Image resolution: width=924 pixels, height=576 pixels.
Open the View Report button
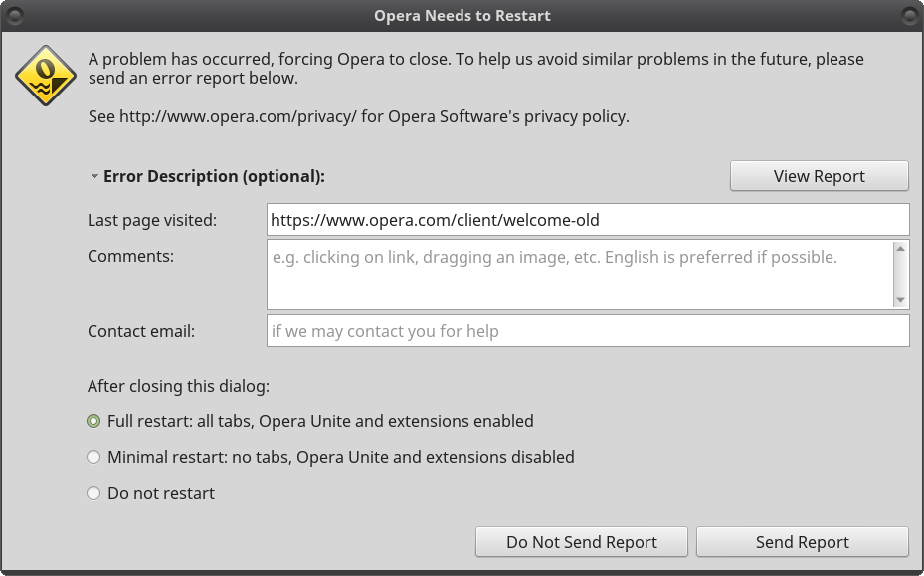[x=820, y=176]
